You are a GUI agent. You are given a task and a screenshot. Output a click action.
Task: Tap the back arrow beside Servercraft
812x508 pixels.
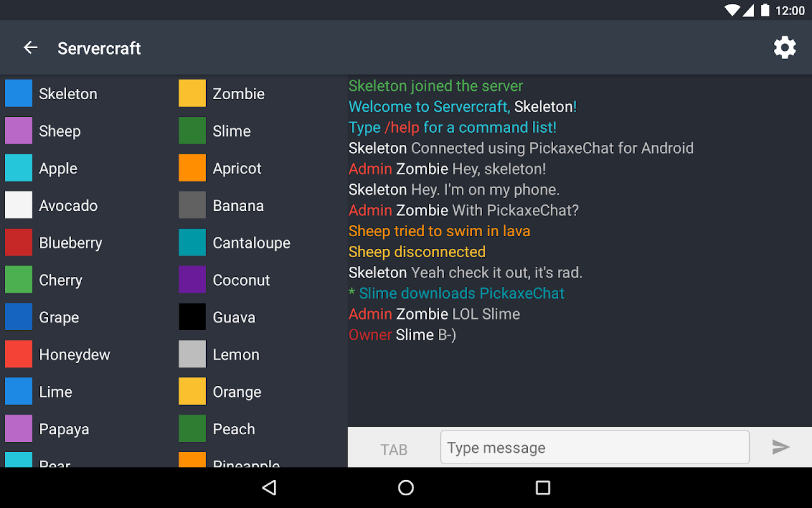(30, 48)
